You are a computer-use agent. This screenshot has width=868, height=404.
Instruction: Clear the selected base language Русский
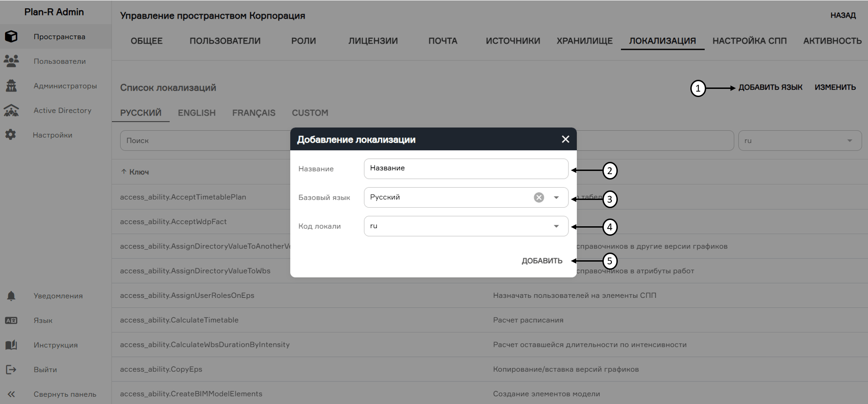[538, 197]
